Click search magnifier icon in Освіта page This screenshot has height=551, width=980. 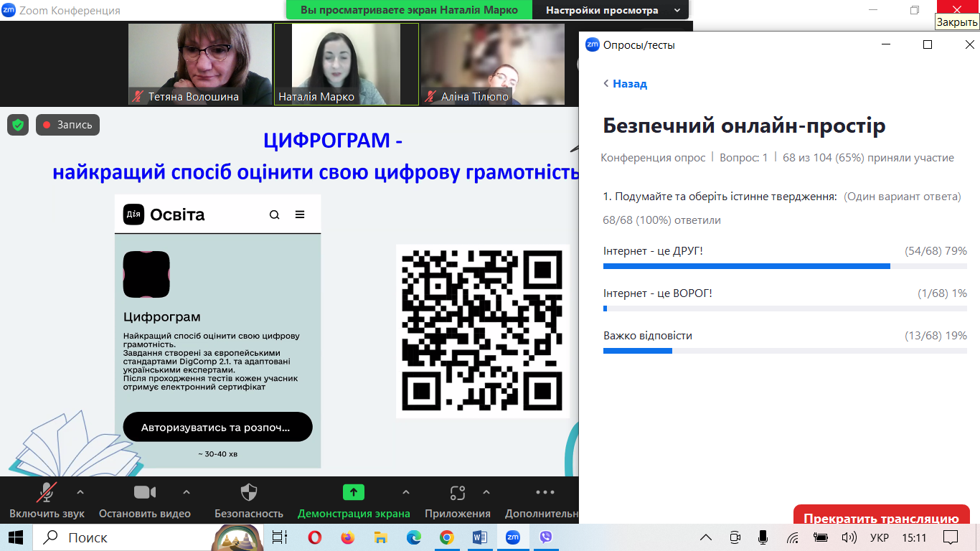[275, 215]
